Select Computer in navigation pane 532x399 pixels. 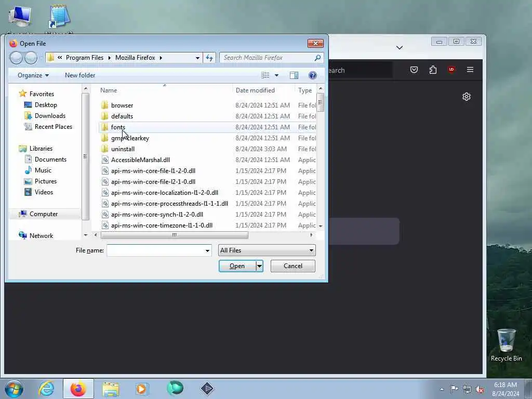pos(44,214)
